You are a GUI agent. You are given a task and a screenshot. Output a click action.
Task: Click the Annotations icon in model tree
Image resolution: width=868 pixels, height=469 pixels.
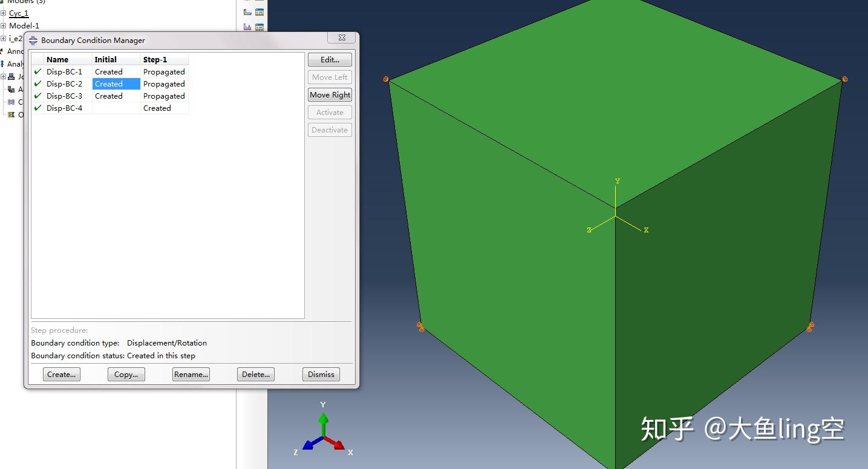[x=2, y=51]
